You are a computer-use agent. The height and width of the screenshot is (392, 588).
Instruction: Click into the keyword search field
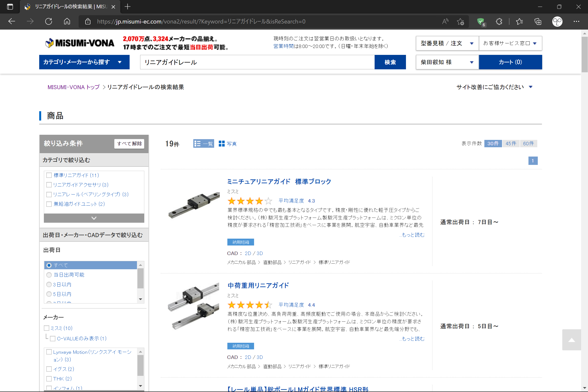click(x=257, y=62)
